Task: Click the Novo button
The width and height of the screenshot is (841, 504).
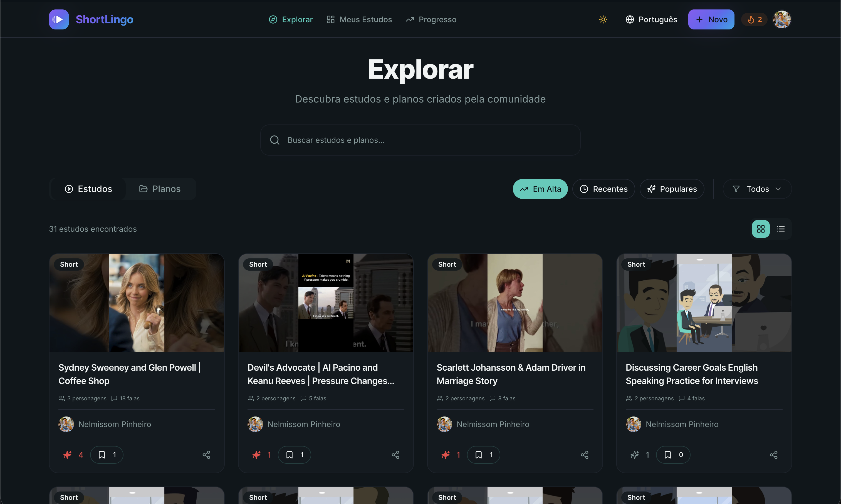Action: click(711, 19)
